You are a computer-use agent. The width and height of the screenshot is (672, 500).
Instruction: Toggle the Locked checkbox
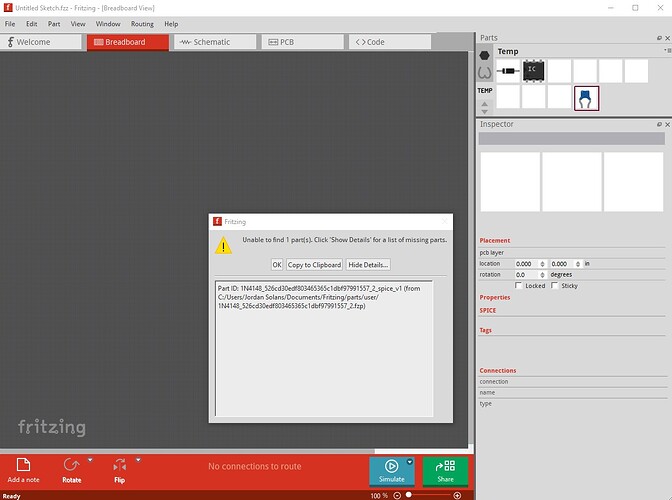(x=519, y=285)
